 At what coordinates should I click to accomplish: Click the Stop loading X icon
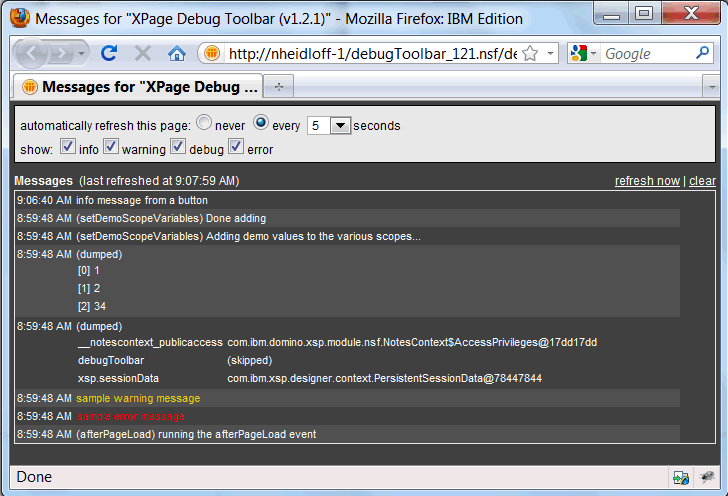[x=143, y=53]
